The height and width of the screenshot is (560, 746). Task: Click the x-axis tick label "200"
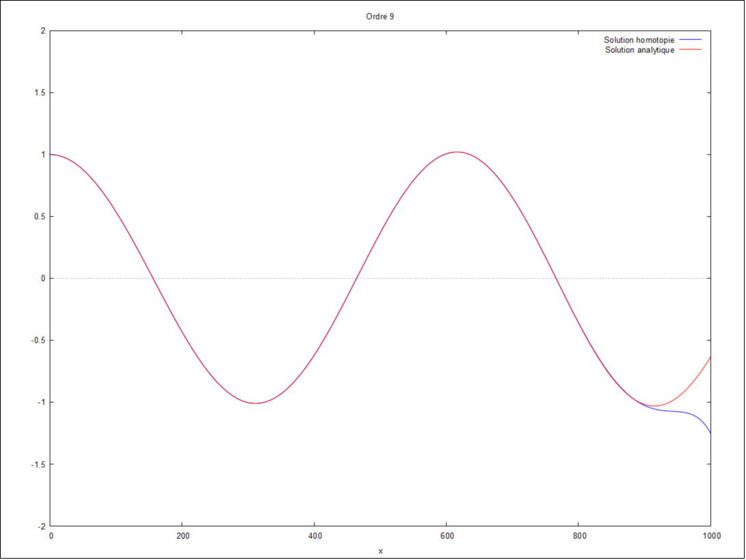click(183, 536)
